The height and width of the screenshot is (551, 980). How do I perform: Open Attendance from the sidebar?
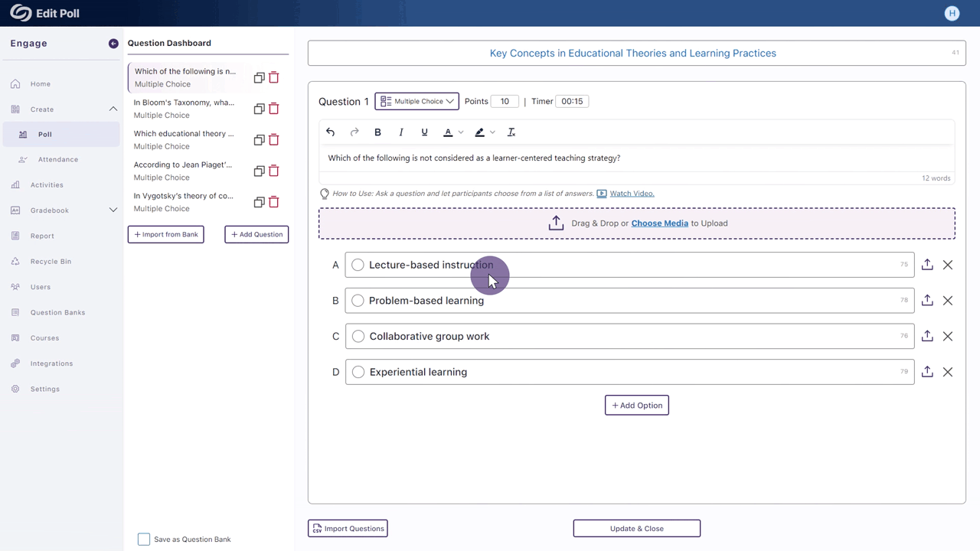pos(58,160)
